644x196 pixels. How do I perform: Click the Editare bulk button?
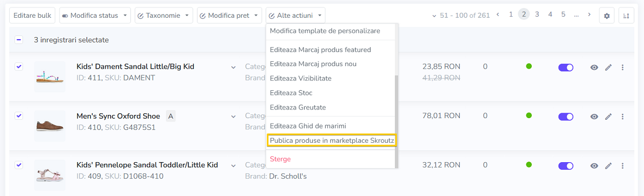pyautogui.click(x=32, y=16)
